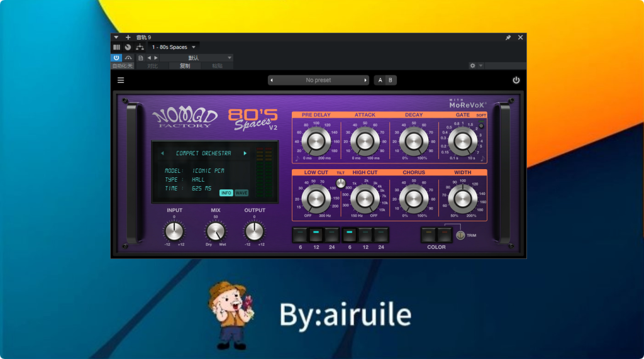
Task: Select the previous preset with left arrow
Action: (x=272, y=80)
